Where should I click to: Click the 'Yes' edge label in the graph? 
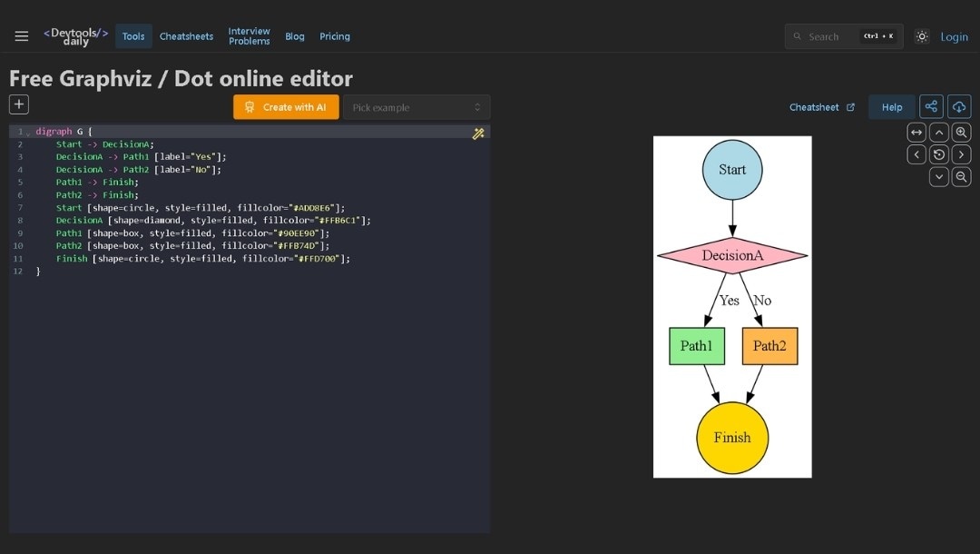pyautogui.click(x=730, y=301)
